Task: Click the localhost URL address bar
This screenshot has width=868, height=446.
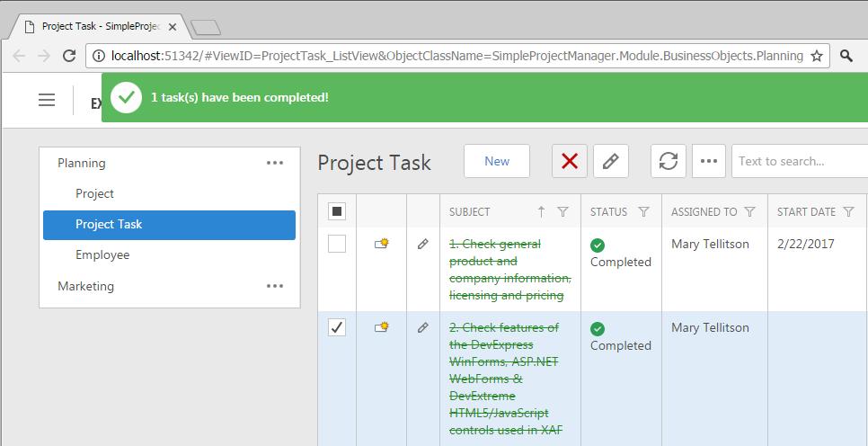Action: coord(456,56)
